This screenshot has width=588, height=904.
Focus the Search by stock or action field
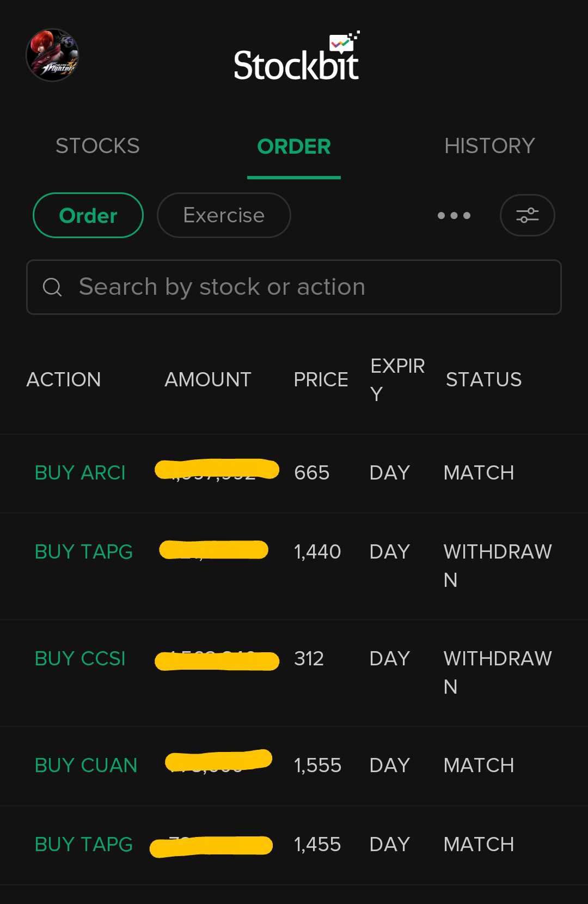click(294, 287)
